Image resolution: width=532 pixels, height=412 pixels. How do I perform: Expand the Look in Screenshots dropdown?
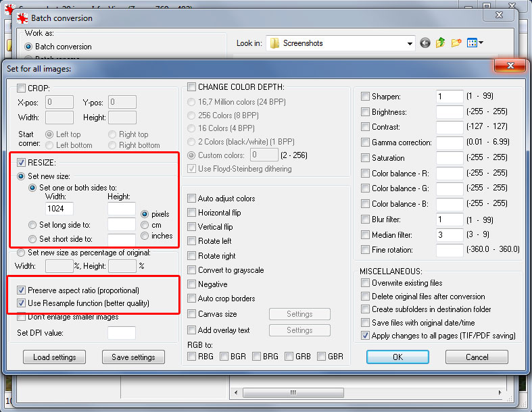410,43
